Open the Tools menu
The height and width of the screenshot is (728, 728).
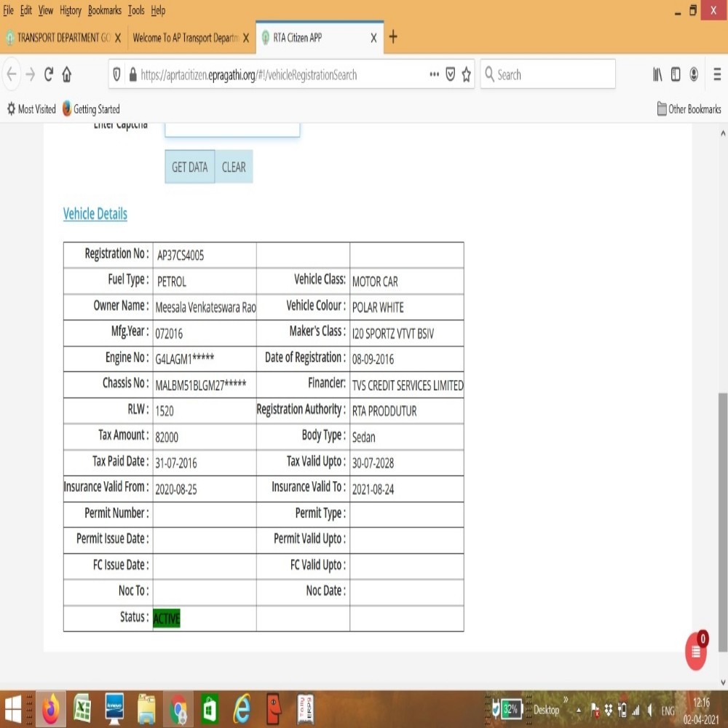tap(137, 10)
